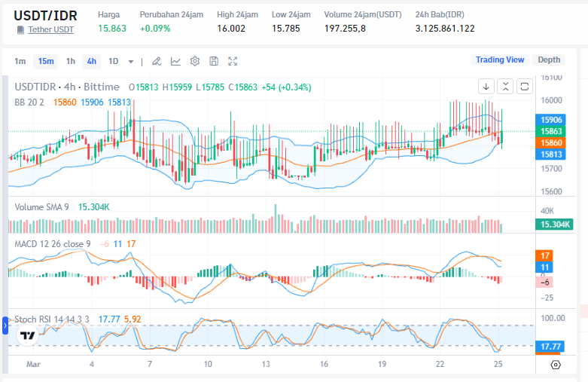Click the 15906 upper band price tag
This screenshot has height=382, width=588.
click(551, 120)
